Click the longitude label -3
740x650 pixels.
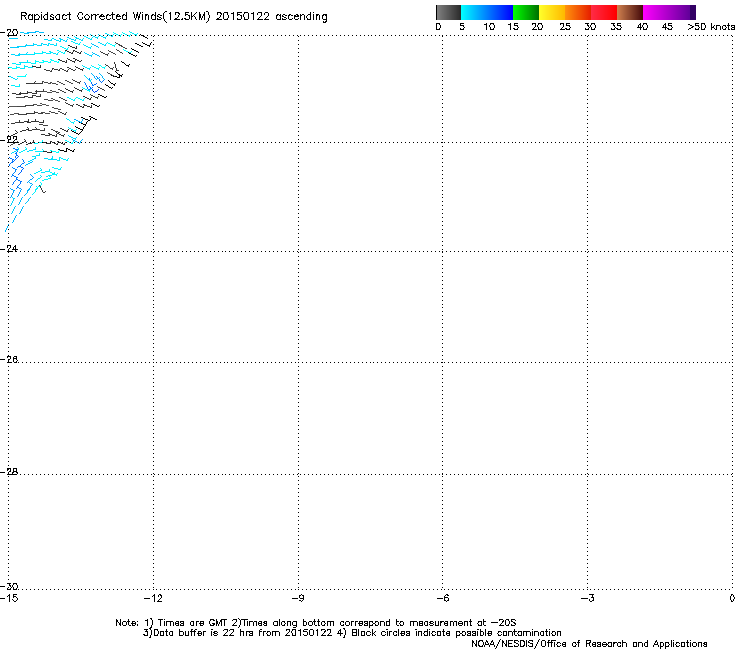click(x=587, y=599)
